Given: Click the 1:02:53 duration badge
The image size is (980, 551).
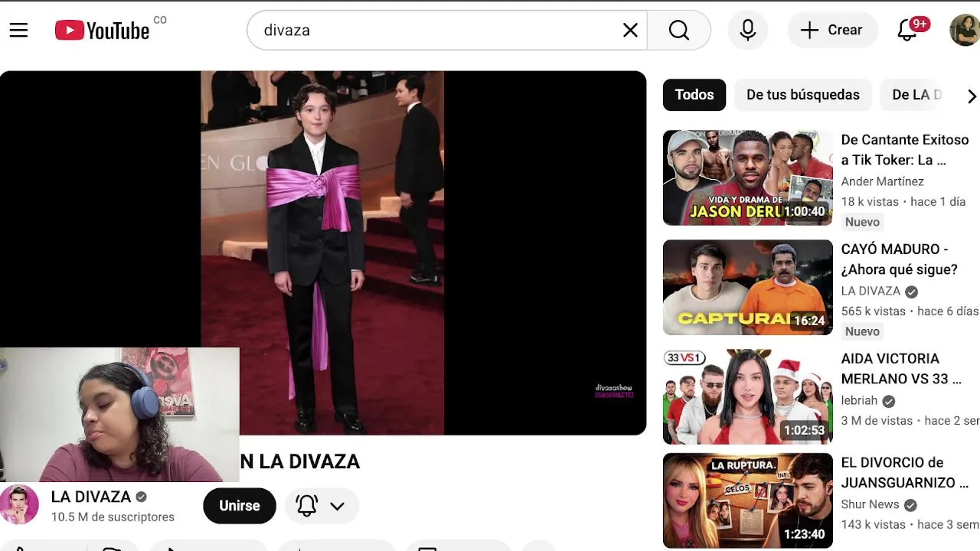Looking at the screenshot, I should tap(804, 431).
